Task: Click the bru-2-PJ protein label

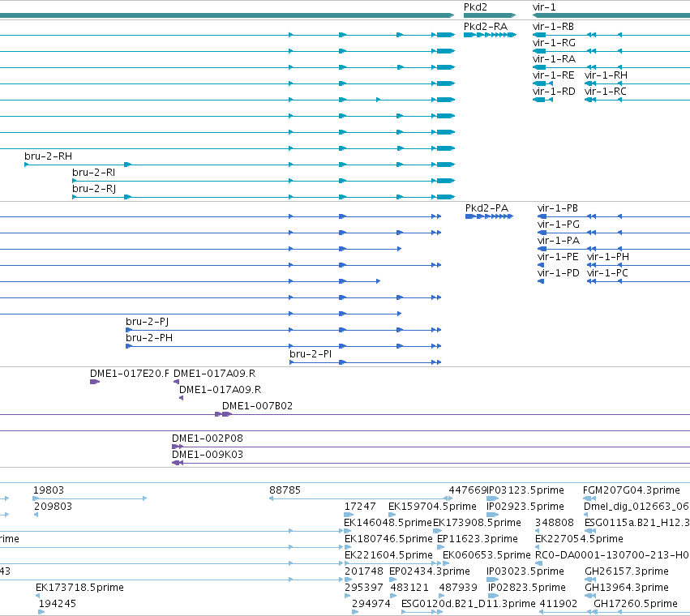Action: point(147,322)
